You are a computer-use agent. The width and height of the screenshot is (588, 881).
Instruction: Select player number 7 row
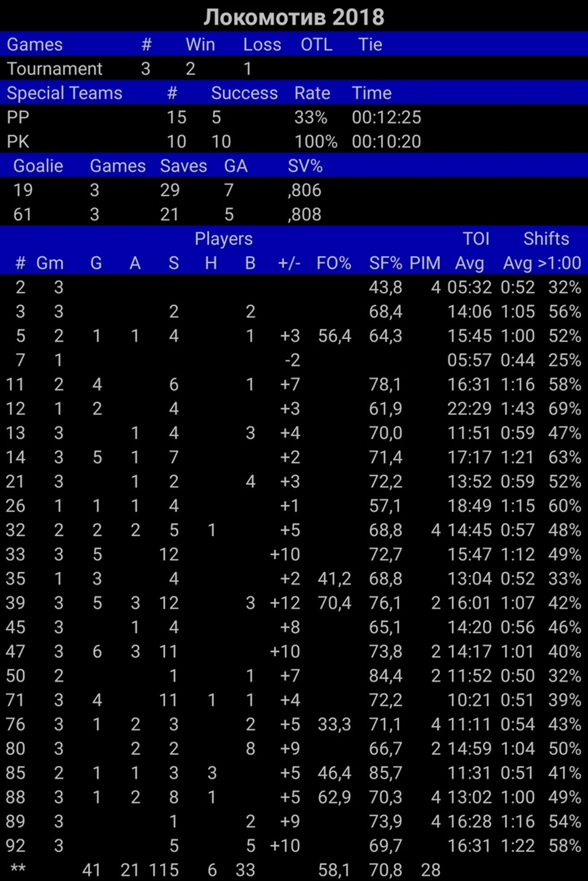(x=294, y=360)
